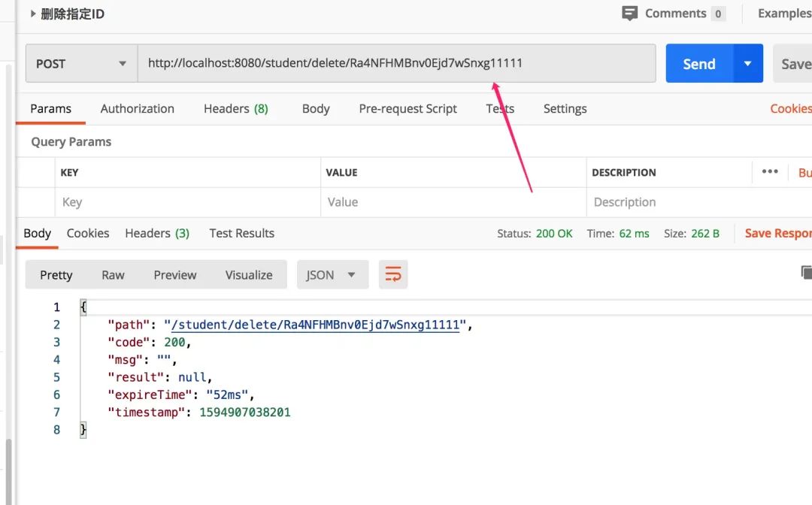Go to the Settings tab
Image resolution: width=812 pixels, height=505 pixels.
pyautogui.click(x=565, y=109)
